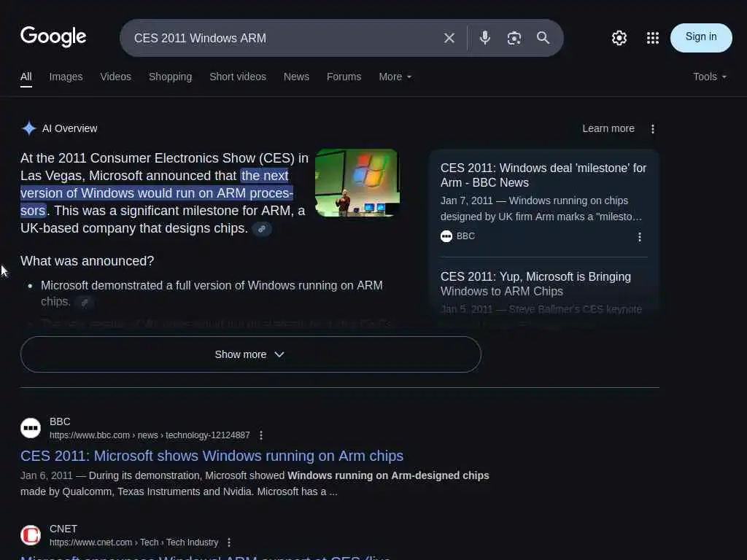This screenshot has width=747, height=560.
Task: Switch to the Images tab
Action: pyautogui.click(x=66, y=77)
